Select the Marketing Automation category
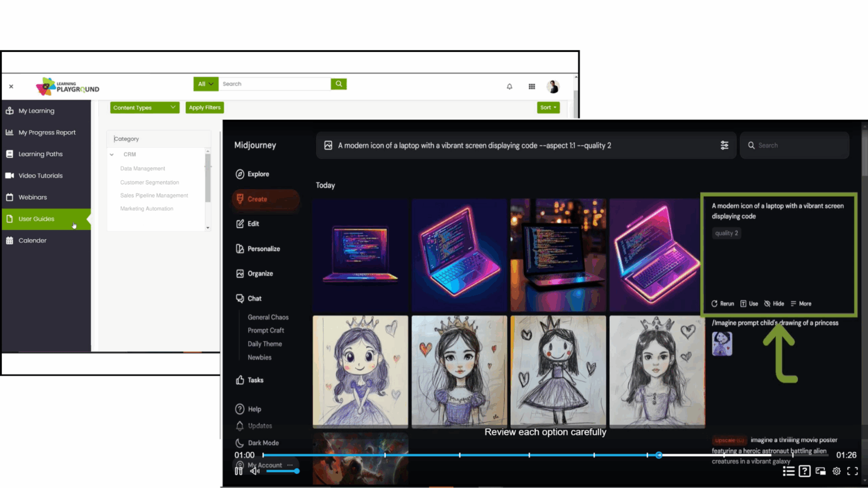This screenshot has height=488, width=868. (x=146, y=208)
